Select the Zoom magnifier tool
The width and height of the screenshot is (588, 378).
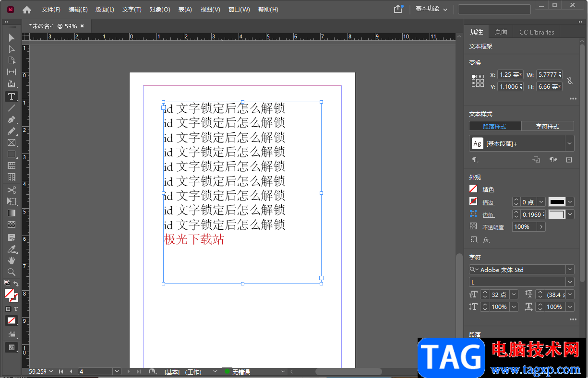click(12, 272)
